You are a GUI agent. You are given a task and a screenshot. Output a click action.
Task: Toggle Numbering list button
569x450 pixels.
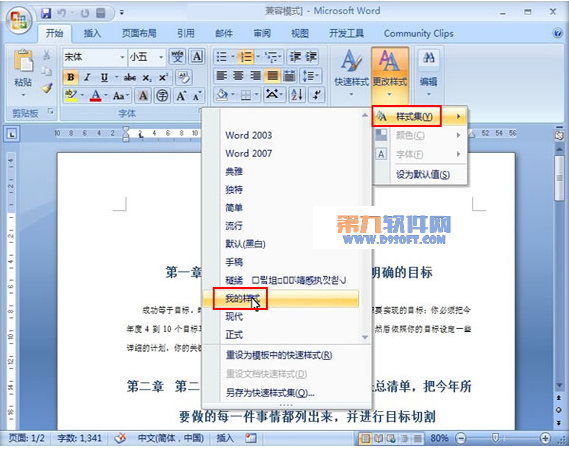(x=246, y=57)
